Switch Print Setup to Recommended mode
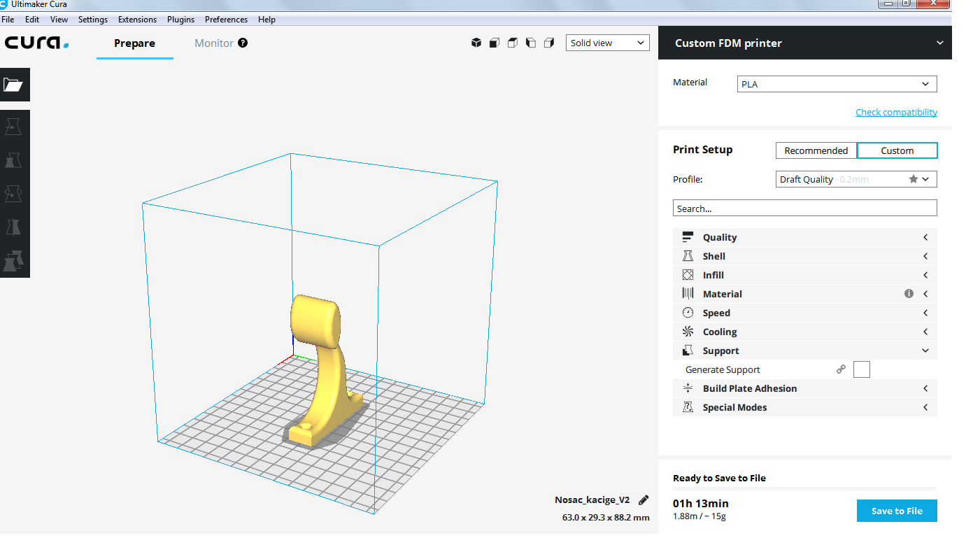The image size is (980, 538). pos(816,150)
